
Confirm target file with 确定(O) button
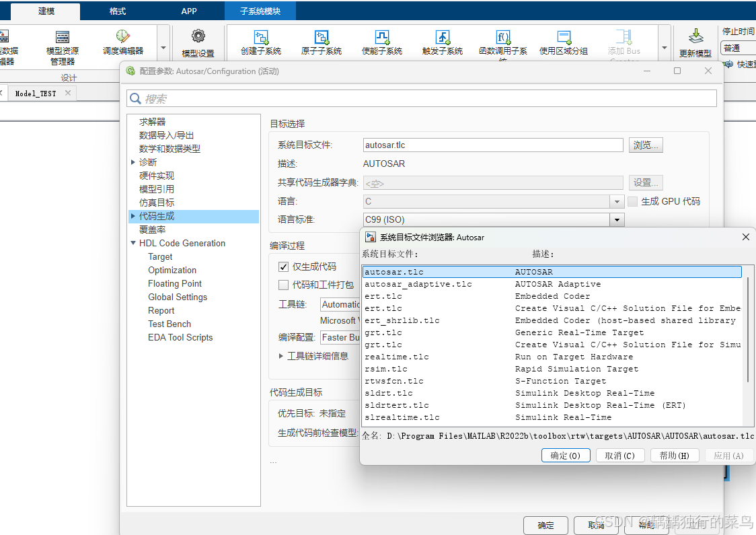[565, 455]
